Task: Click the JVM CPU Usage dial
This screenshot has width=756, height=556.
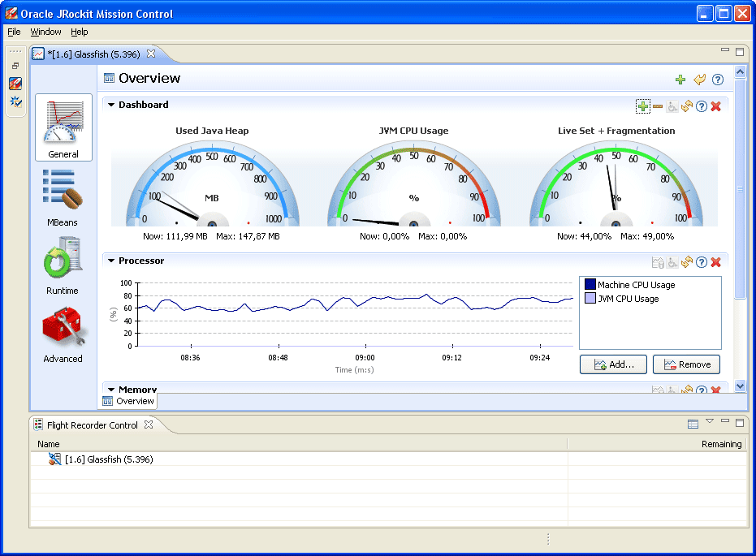Action: point(413,183)
